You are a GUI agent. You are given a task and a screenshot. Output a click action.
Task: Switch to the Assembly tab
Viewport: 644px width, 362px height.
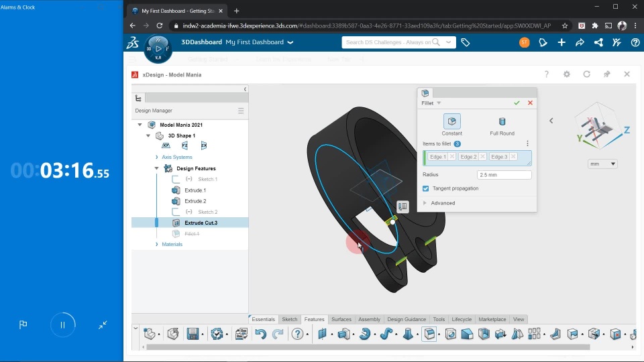point(369,319)
